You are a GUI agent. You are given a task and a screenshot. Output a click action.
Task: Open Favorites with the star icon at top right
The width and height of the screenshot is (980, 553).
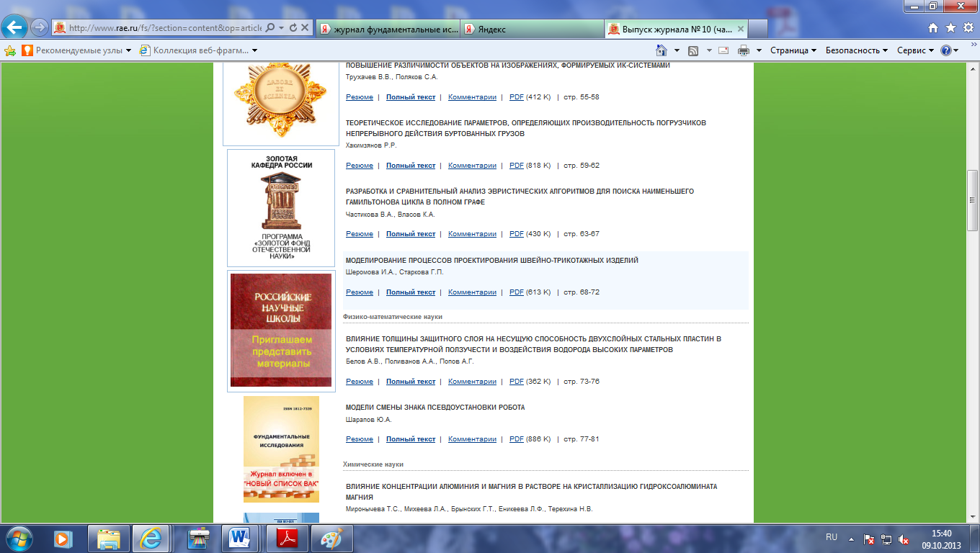coord(950,28)
